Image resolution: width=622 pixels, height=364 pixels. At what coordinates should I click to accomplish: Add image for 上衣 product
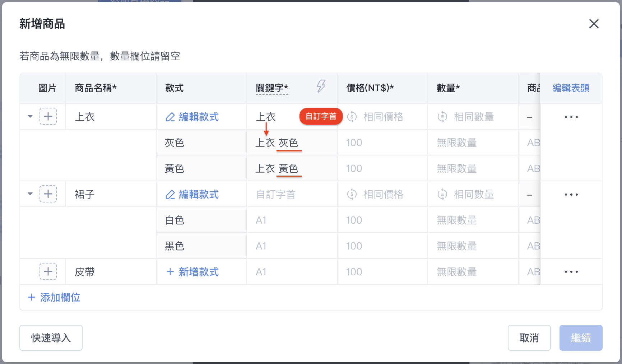coord(48,116)
